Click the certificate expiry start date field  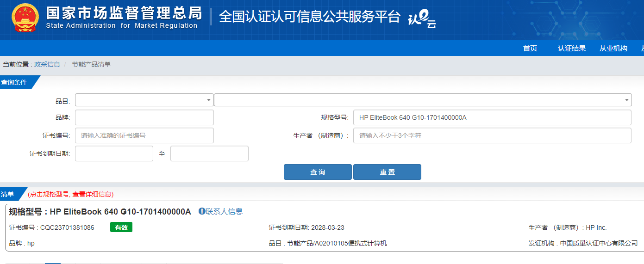tap(114, 153)
